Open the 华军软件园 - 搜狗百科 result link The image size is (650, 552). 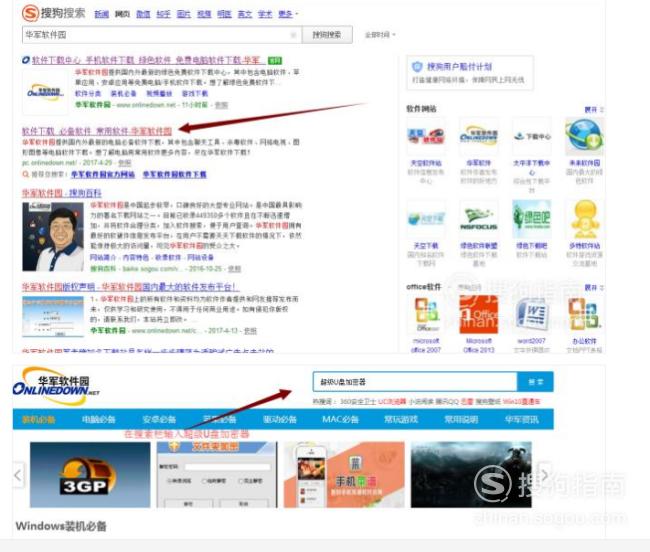coord(62,193)
